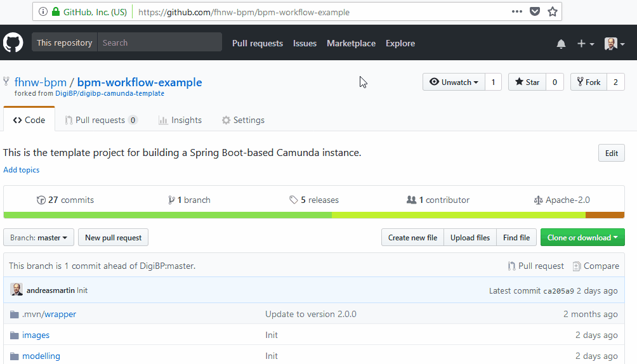Click New pull request button

pos(114,237)
